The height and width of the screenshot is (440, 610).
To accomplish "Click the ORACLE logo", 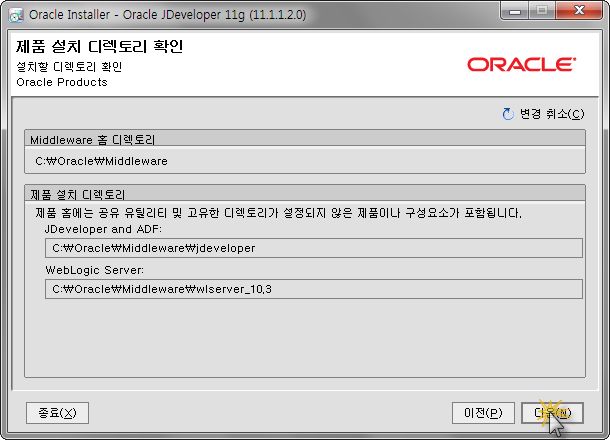I will [x=521, y=65].
